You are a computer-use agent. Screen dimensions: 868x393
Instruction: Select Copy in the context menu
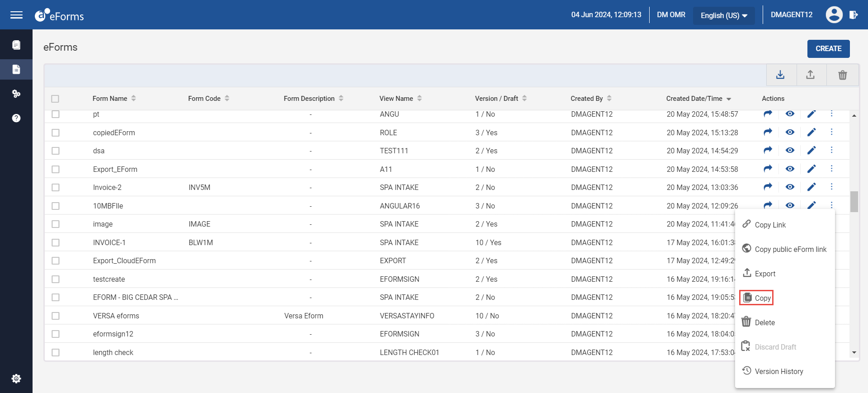pyautogui.click(x=757, y=298)
